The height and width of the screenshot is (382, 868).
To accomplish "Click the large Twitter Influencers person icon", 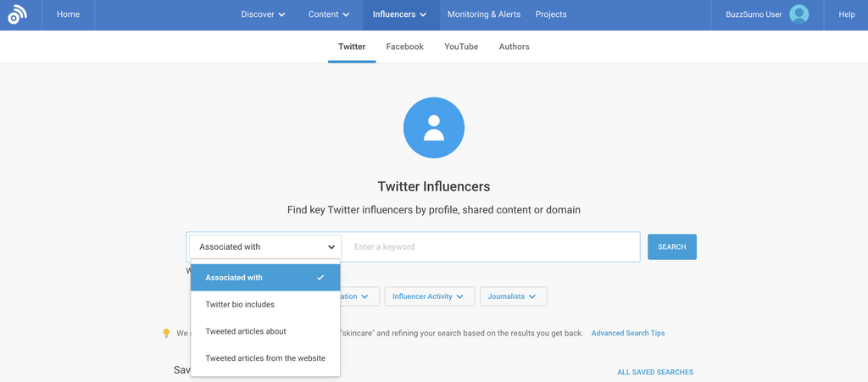I will tap(434, 128).
